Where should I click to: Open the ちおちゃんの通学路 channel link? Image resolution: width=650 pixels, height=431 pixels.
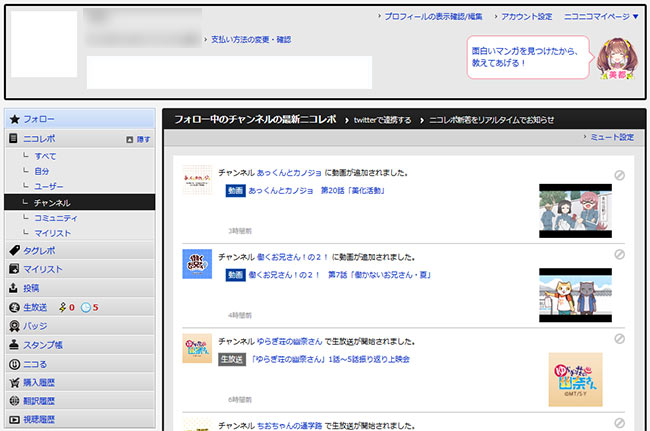289,426
